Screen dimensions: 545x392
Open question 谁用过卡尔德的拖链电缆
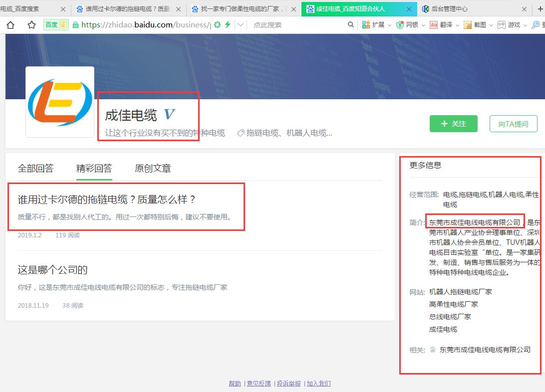pyautogui.click(x=107, y=199)
